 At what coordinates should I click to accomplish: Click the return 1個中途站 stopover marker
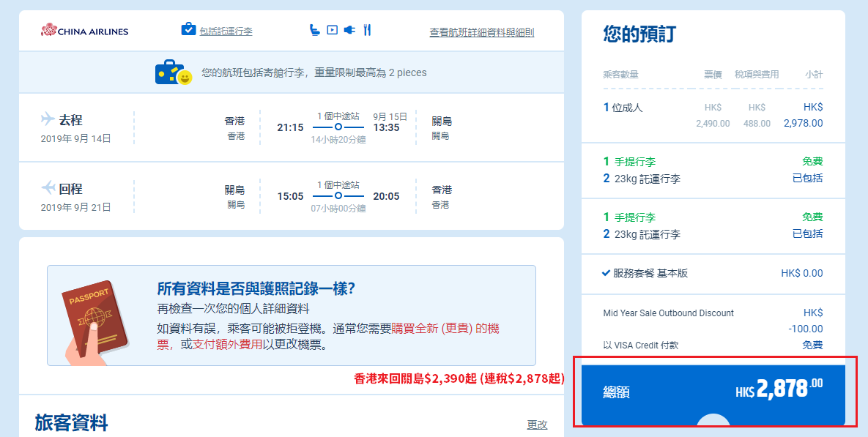(338, 196)
